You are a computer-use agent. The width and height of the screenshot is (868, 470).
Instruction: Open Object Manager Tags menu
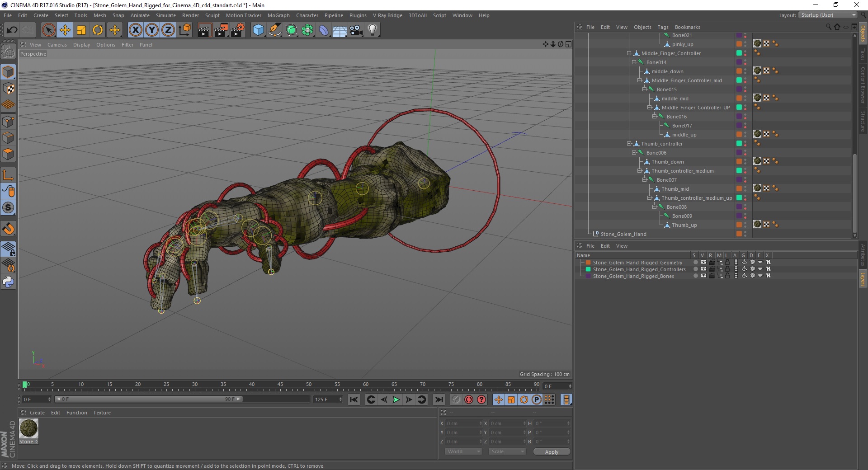click(663, 27)
